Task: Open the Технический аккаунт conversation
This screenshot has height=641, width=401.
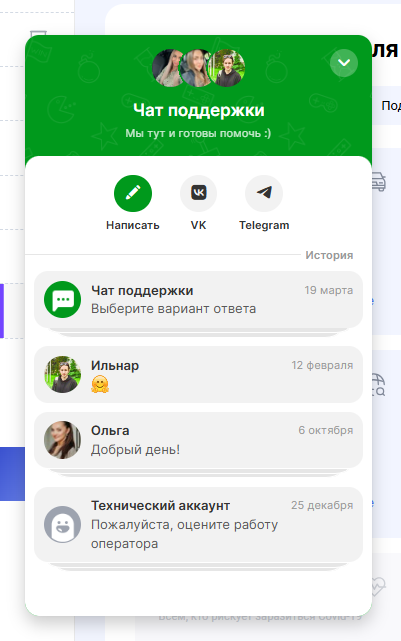Action: [x=198, y=524]
